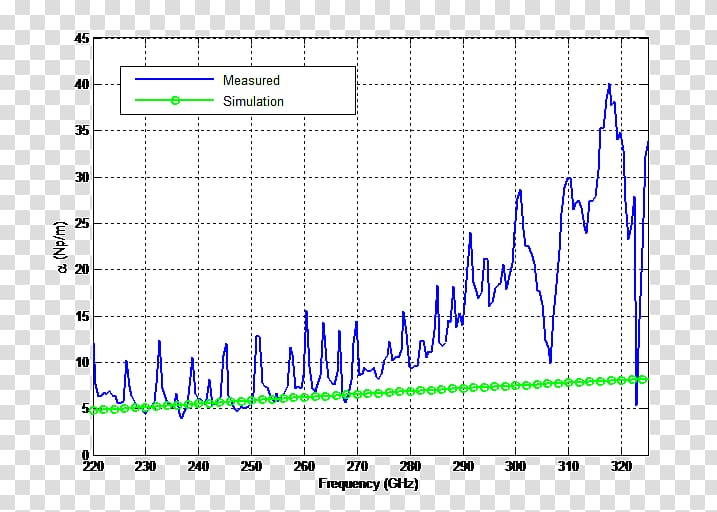The width and height of the screenshot is (717, 512).
Task: Click the Frequency (GHz) x-axis label
Action: pyautogui.click(x=368, y=484)
